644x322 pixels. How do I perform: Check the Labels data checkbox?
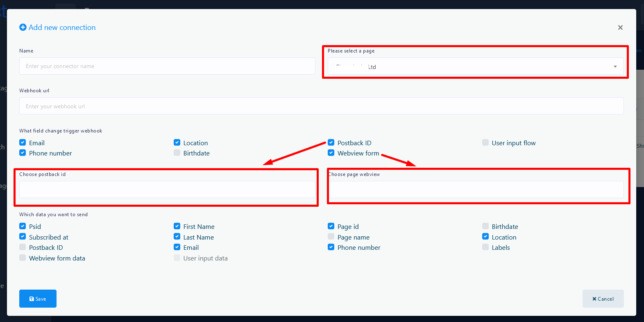[x=485, y=247]
